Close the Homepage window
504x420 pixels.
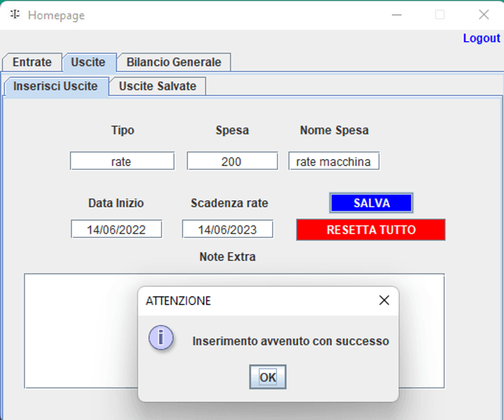point(484,15)
